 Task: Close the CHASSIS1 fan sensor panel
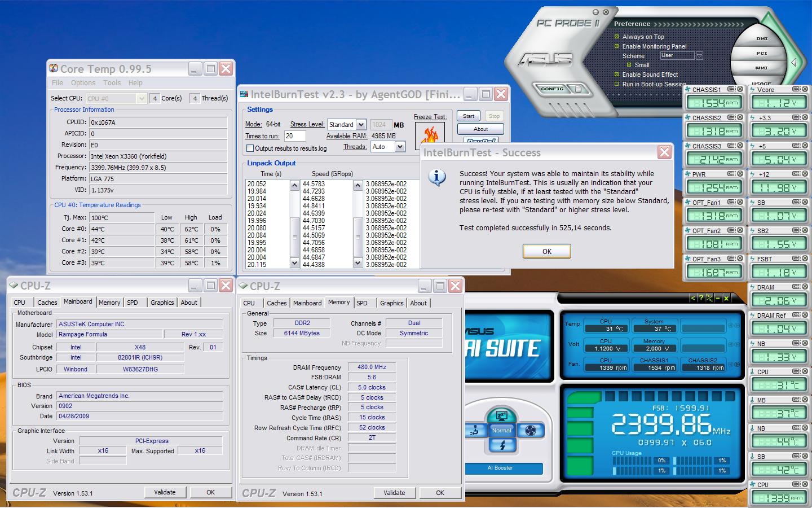click(x=740, y=89)
